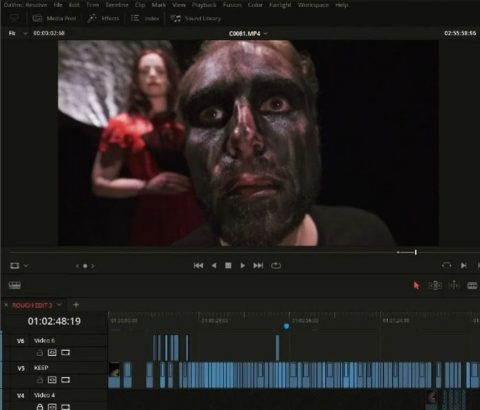This screenshot has height=410, width=480.
Task: Open the Playback menu
Action: (204, 5)
